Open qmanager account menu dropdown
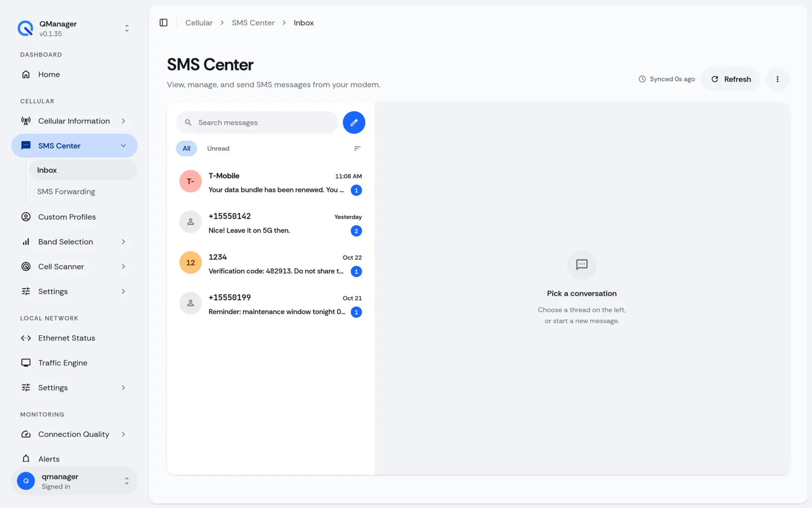The height and width of the screenshot is (508, 812). click(127, 481)
